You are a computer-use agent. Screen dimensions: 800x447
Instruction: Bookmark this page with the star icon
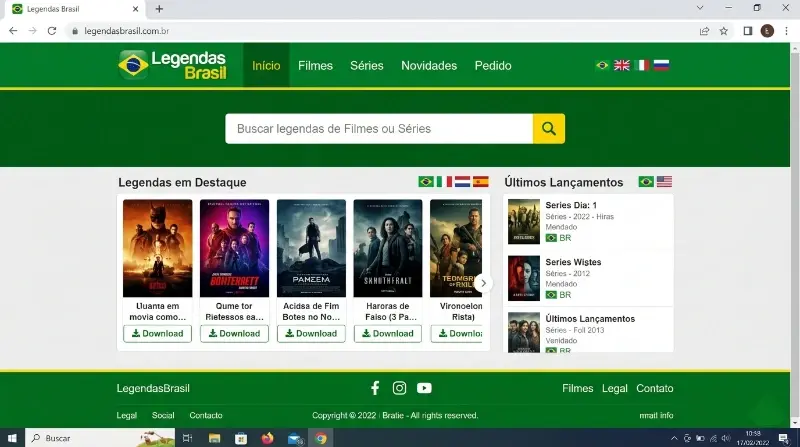click(x=723, y=31)
